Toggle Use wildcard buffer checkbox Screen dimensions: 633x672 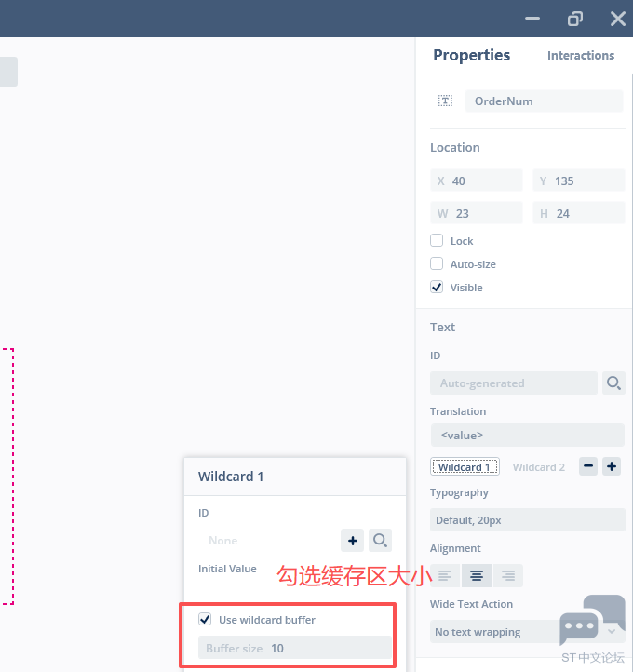click(205, 619)
